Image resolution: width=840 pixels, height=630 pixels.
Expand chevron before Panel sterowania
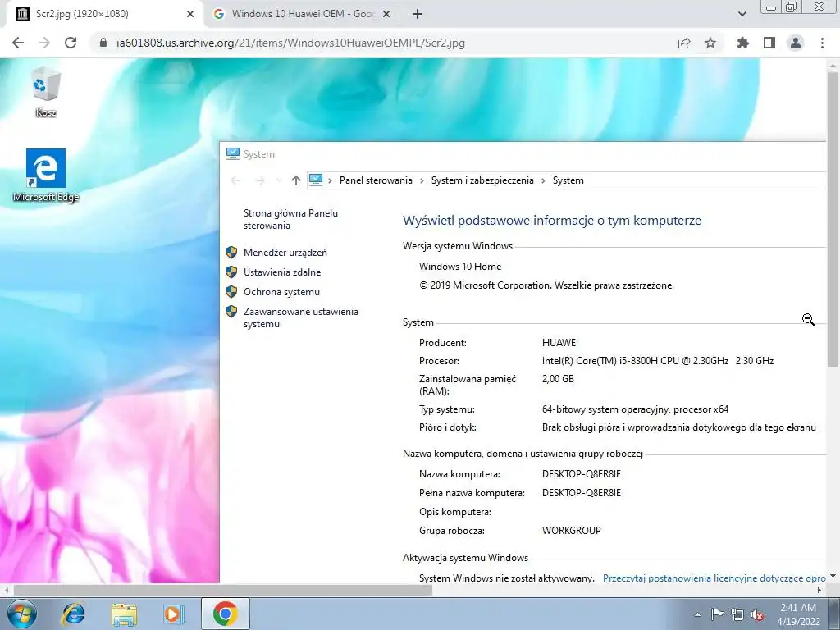pyautogui.click(x=330, y=180)
